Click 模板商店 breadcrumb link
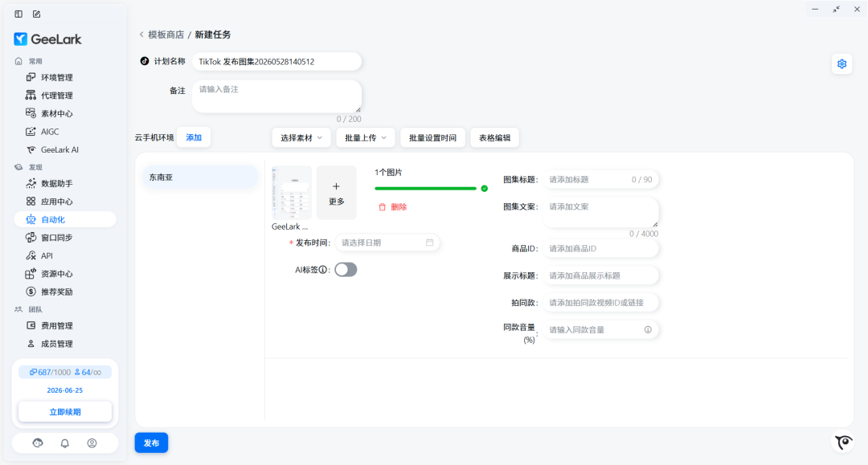 [x=166, y=35]
